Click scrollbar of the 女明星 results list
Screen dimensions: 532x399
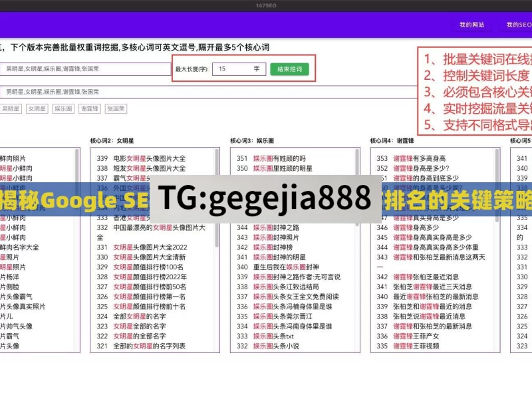click(x=217, y=198)
